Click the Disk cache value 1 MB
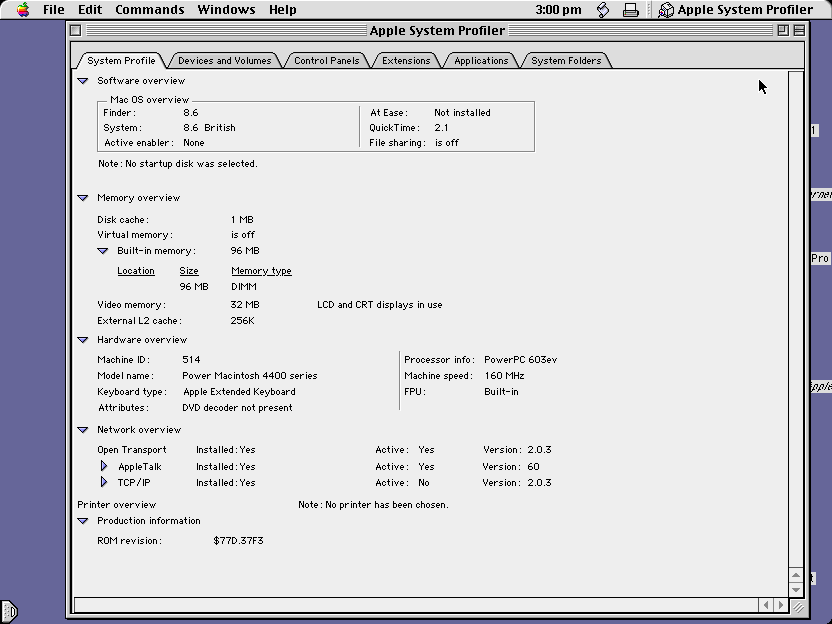The height and width of the screenshot is (624, 832). [x=242, y=220]
